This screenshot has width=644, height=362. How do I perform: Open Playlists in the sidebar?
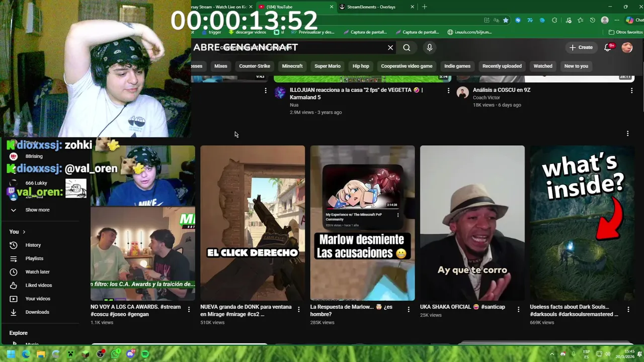click(x=34, y=258)
